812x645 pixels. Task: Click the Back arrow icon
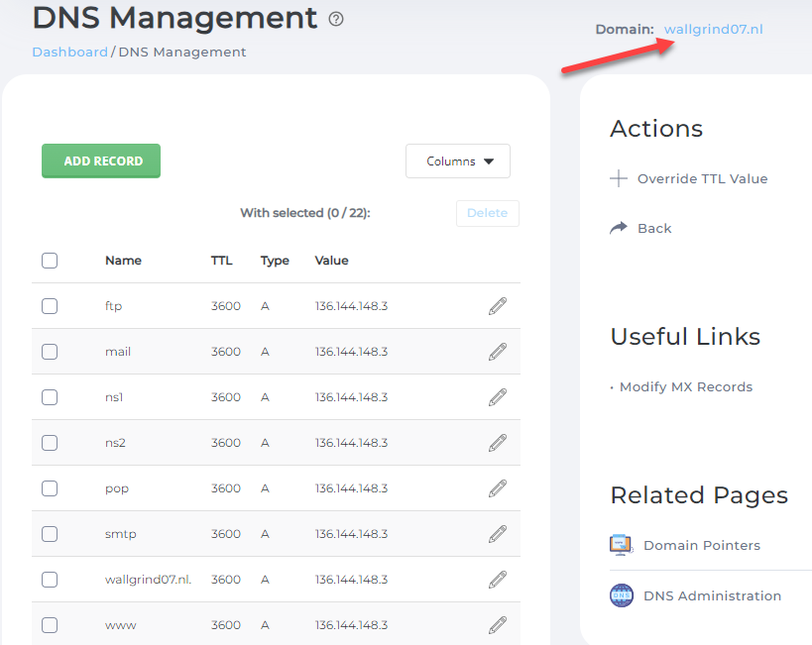point(619,228)
